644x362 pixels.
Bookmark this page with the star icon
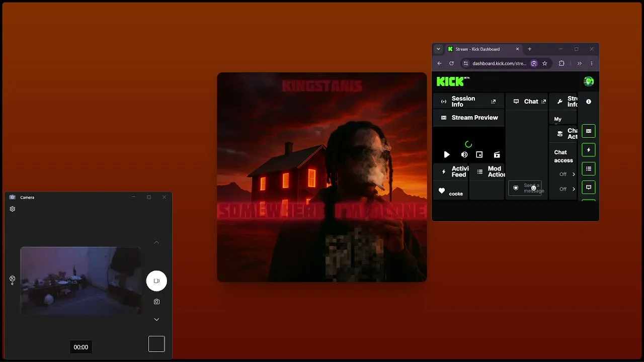[544, 63]
